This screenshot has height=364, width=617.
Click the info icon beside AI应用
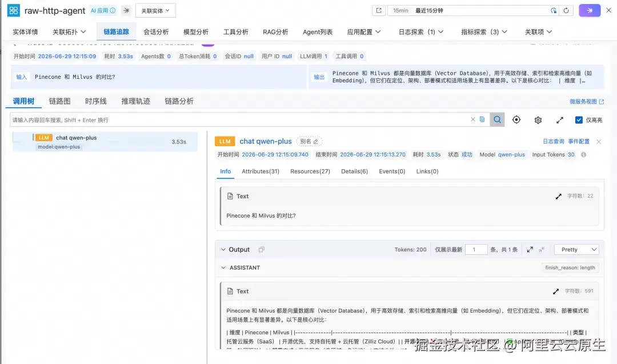(113, 10)
